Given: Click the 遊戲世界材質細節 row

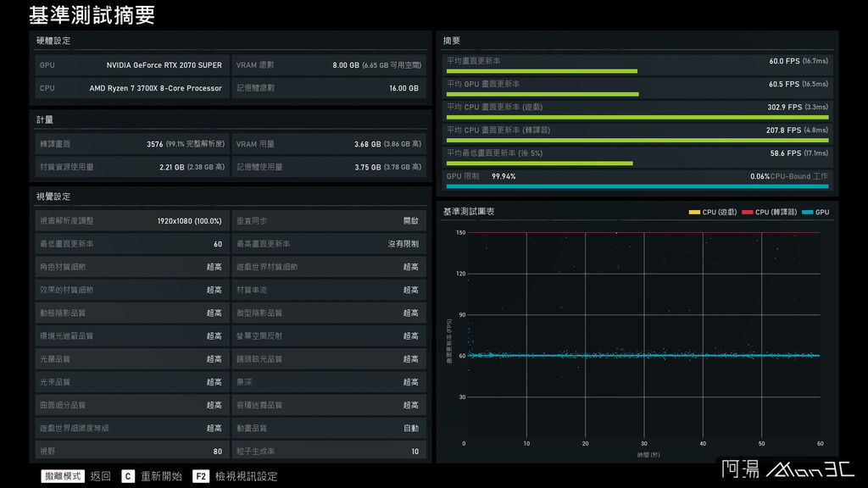Looking at the screenshot, I should pos(329,267).
